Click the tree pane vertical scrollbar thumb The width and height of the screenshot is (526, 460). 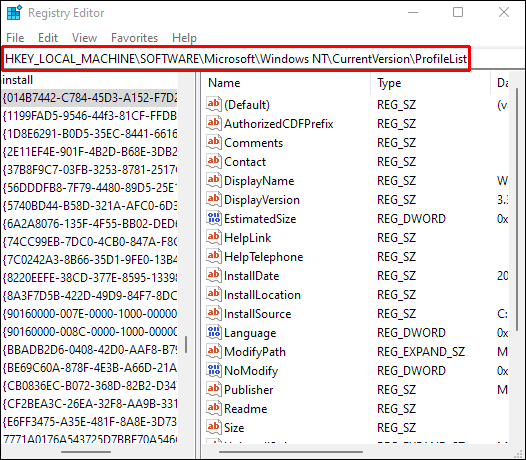pyautogui.click(x=186, y=345)
